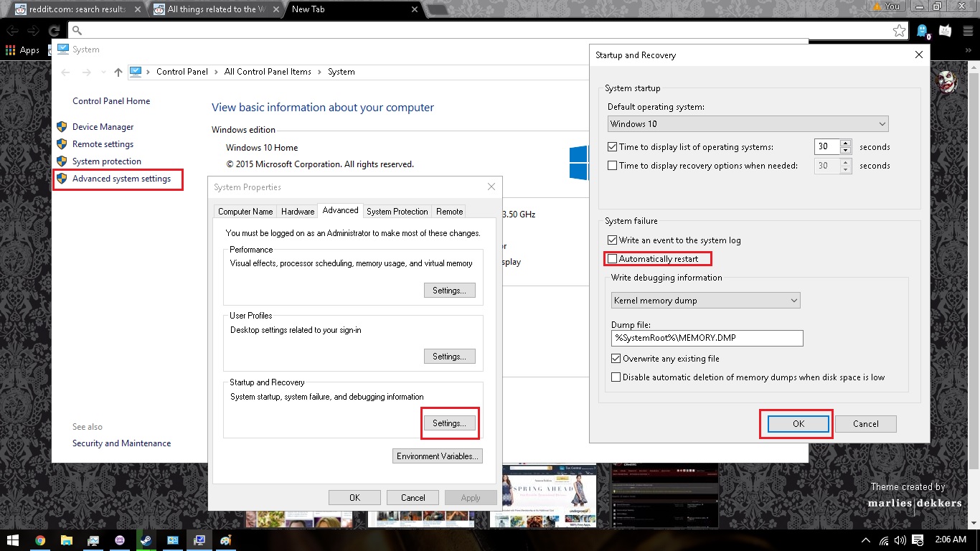Open the volume tray icon
The image size is (980, 551).
[x=901, y=540]
